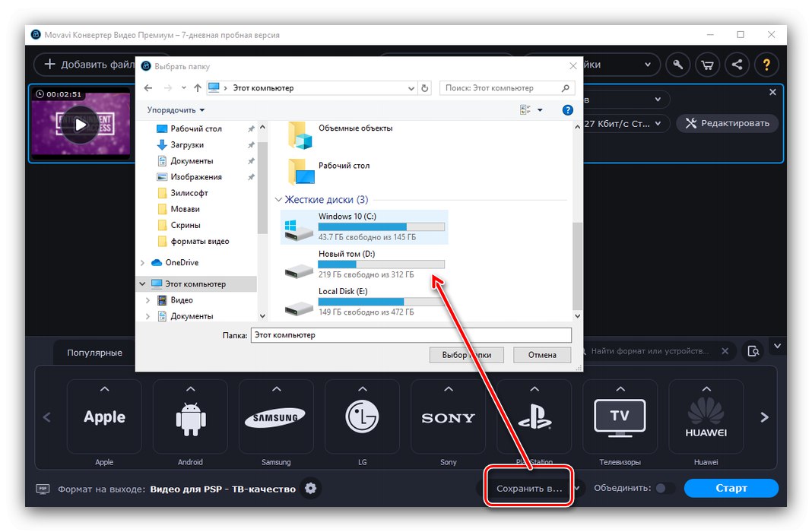This screenshot has width=812, height=532.
Task: Clear the format search field
Action: pos(725,351)
